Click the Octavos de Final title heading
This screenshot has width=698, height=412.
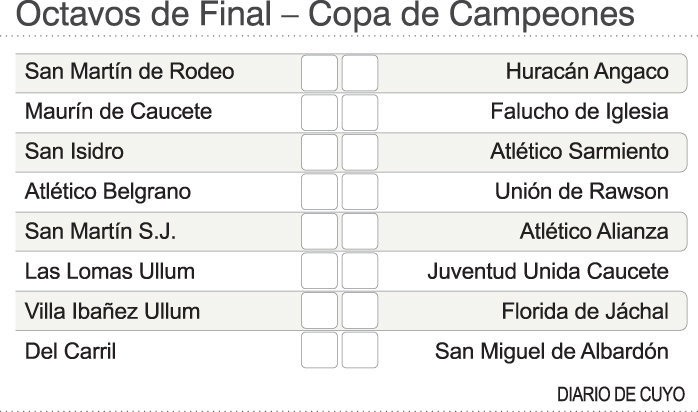click(x=326, y=17)
